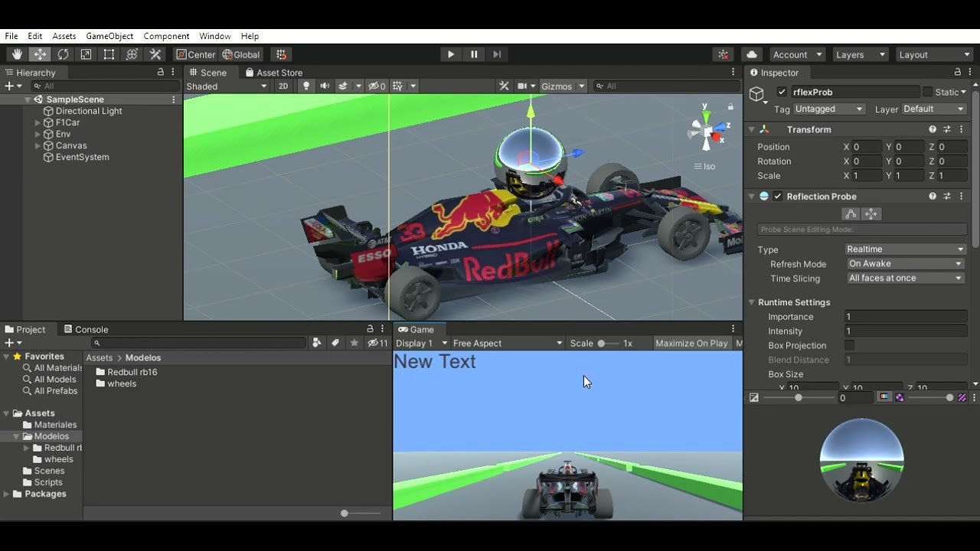
Task: Open the GameObject menu
Action: pyautogui.click(x=109, y=36)
